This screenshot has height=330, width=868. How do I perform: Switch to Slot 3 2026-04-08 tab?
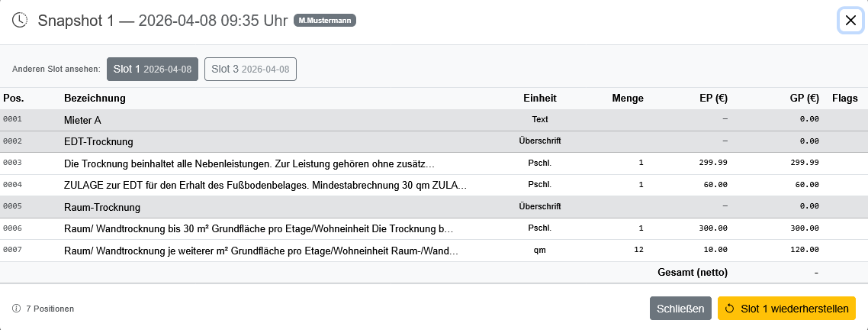click(x=250, y=70)
